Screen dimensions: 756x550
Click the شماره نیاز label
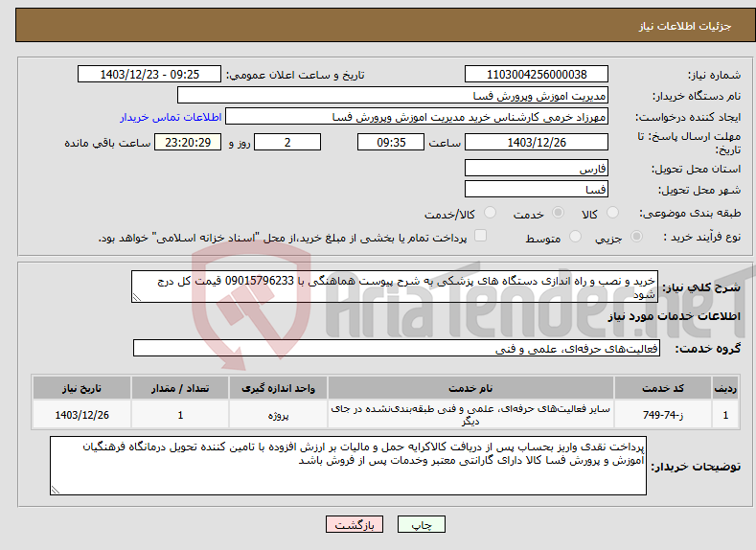pos(714,75)
